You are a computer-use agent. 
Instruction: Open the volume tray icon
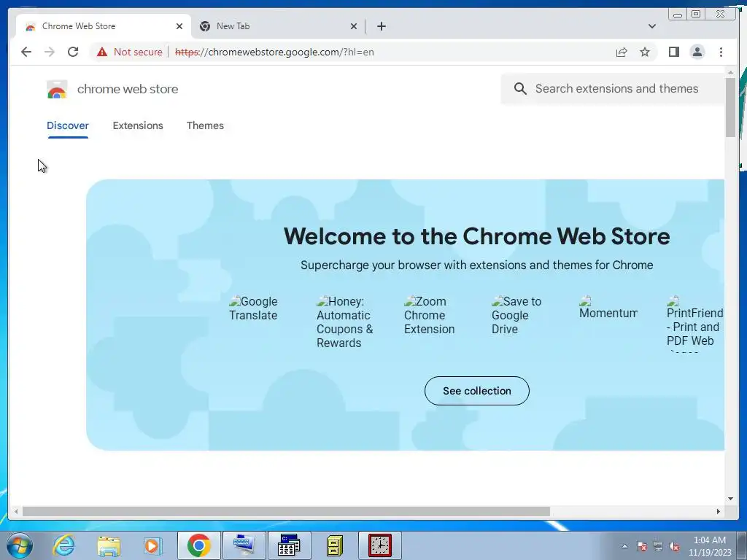674,546
